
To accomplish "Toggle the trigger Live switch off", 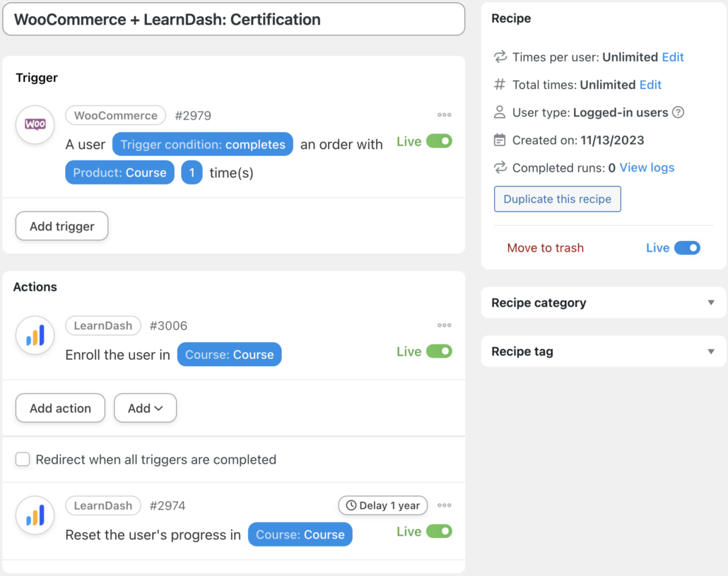I will pos(440,141).
